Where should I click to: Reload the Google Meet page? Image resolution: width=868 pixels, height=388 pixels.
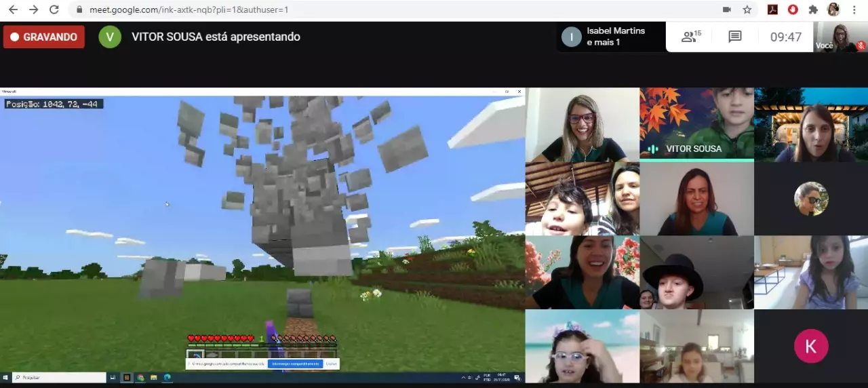(54, 9)
